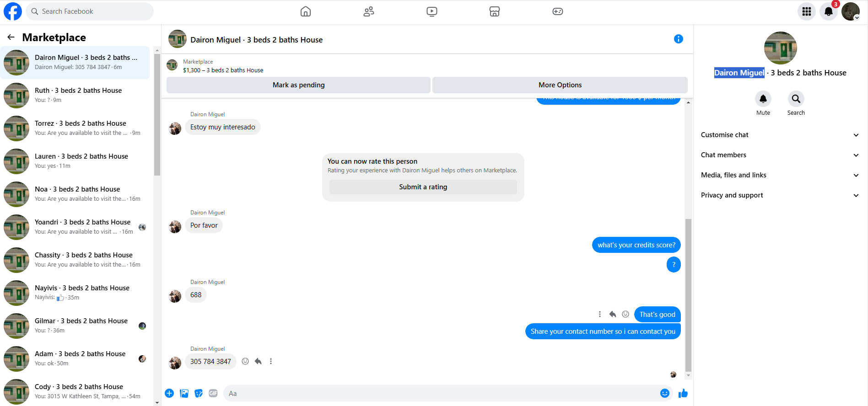Open the notifications bell with badge

[x=829, y=11]
